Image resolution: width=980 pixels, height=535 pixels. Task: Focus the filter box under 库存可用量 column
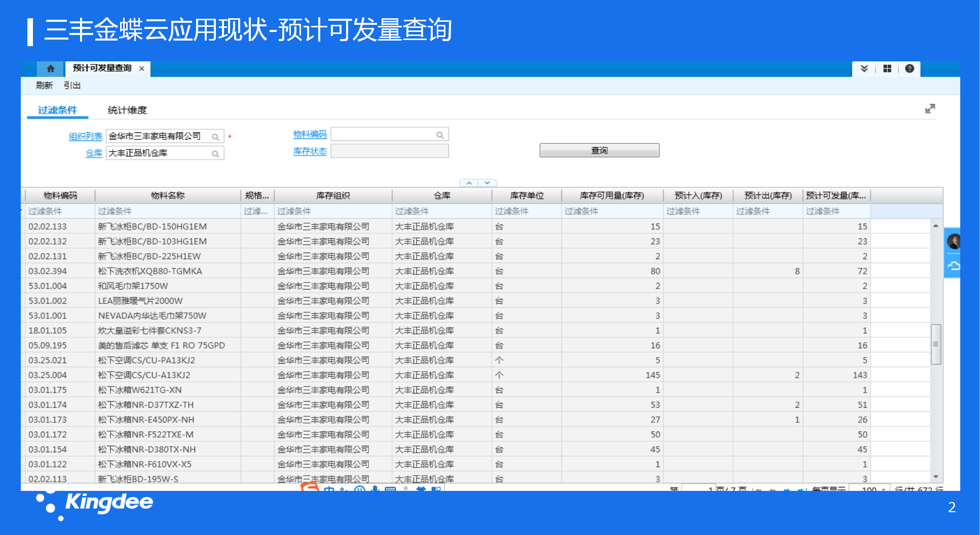tap(612, 211)
